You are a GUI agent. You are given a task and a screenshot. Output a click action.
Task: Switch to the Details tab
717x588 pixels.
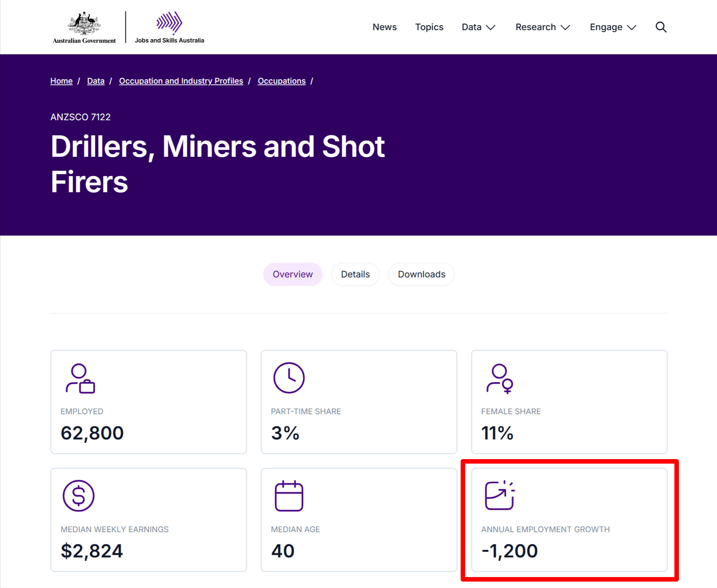355,274
